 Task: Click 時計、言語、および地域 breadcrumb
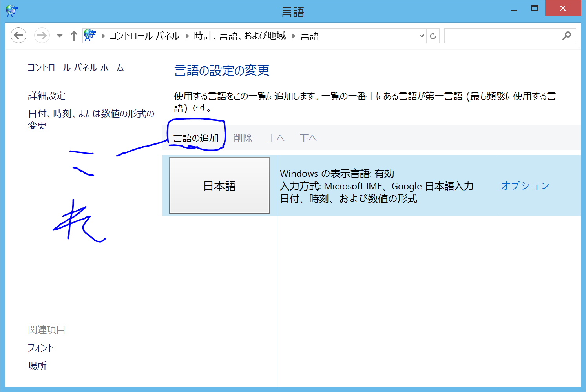(240, 36)
